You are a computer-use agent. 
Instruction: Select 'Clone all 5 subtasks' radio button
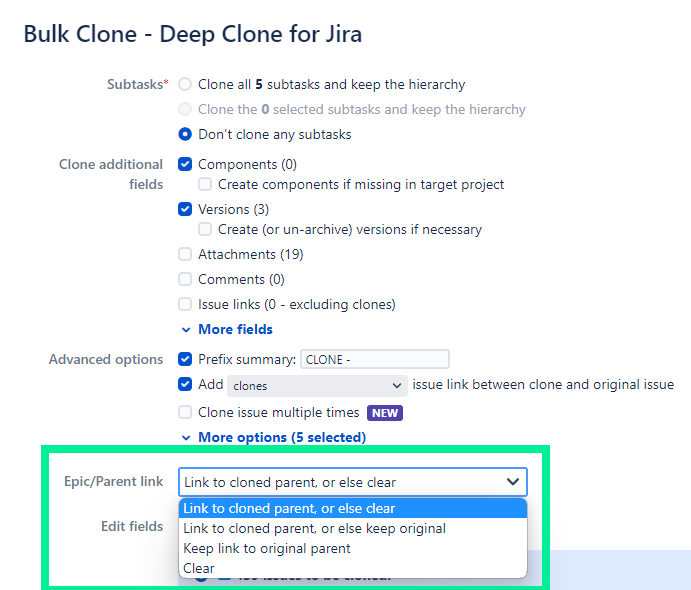click(185, 84)
